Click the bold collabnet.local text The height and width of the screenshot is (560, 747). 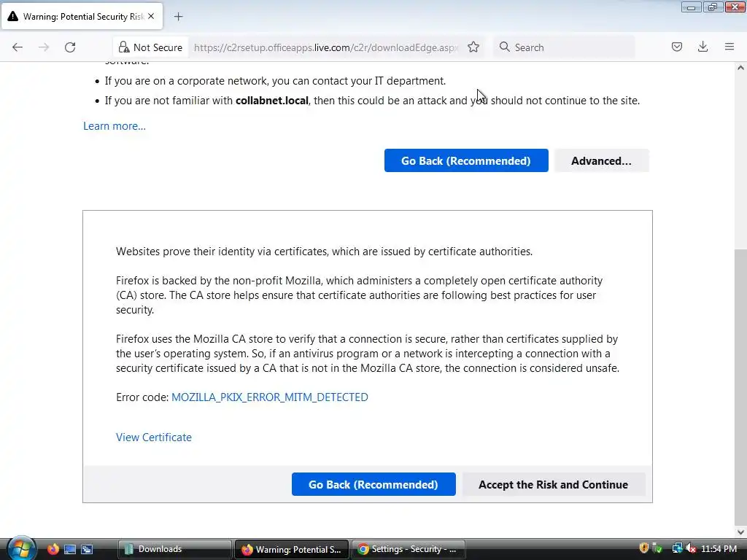[x=272, y=101]
